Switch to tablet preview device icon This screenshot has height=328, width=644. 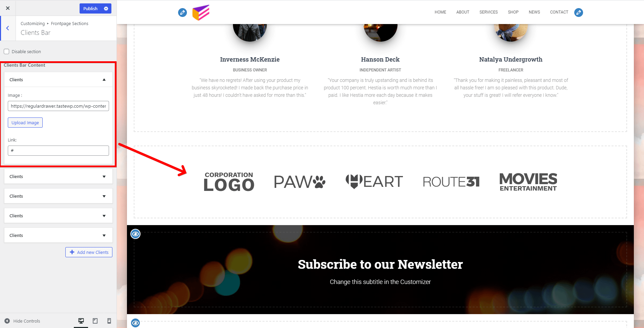(95, 321)
